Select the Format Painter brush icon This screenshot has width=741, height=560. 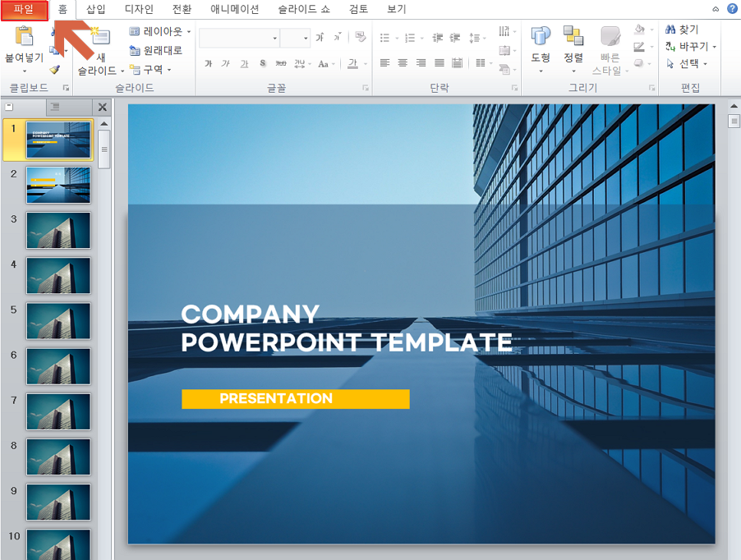[x=55, y=70]
